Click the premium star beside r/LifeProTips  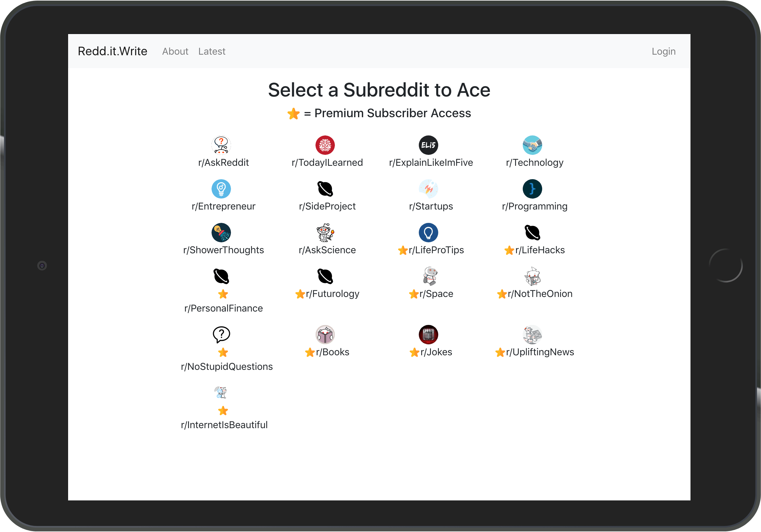[x=403, y=251]
